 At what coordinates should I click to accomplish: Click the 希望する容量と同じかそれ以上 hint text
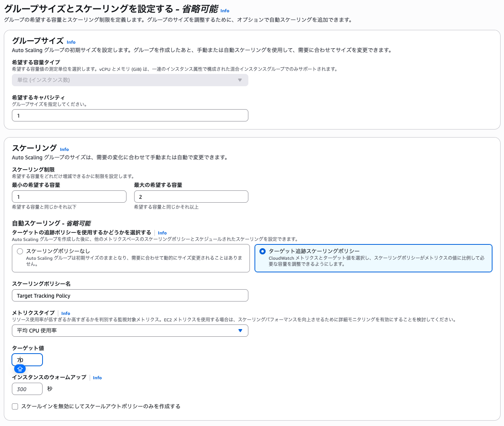tap(166, 207)
